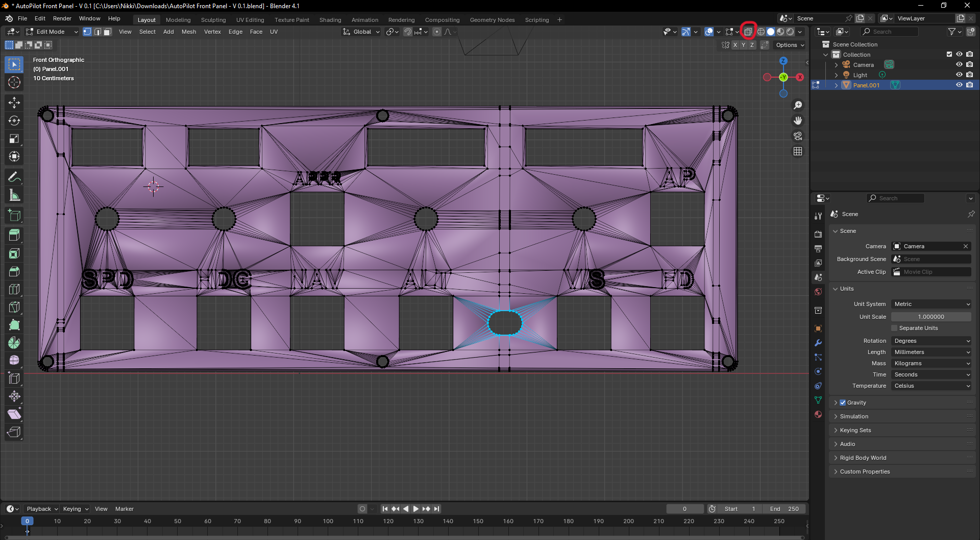Expand the Panel.001 tree item
Viewport: 980px width, 540px height.
coord(836,85)
